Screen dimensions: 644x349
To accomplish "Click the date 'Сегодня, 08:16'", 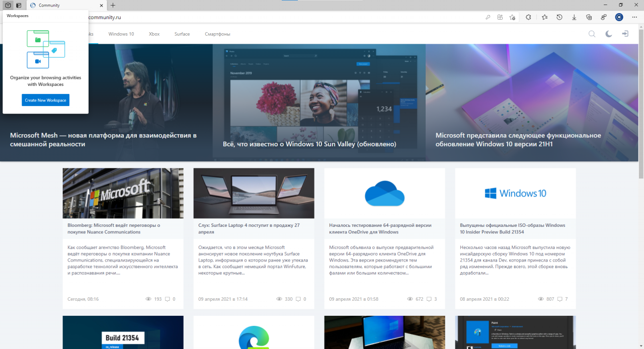I will pos(83,299).
